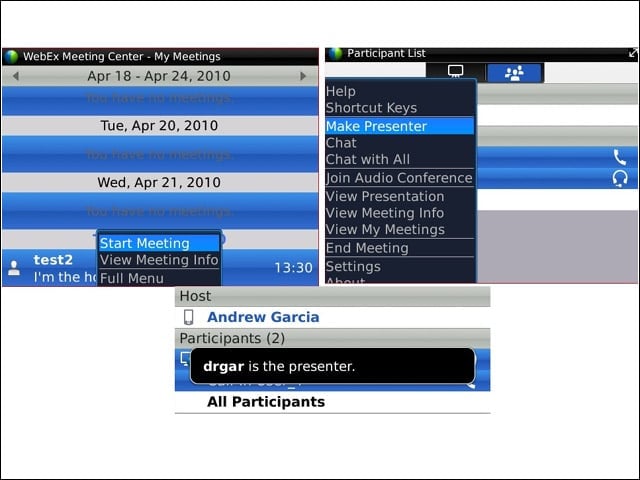This screenshot has height=480, width=640.
Task: Choose End Meeting menu item
Action: tap(400, 248)
